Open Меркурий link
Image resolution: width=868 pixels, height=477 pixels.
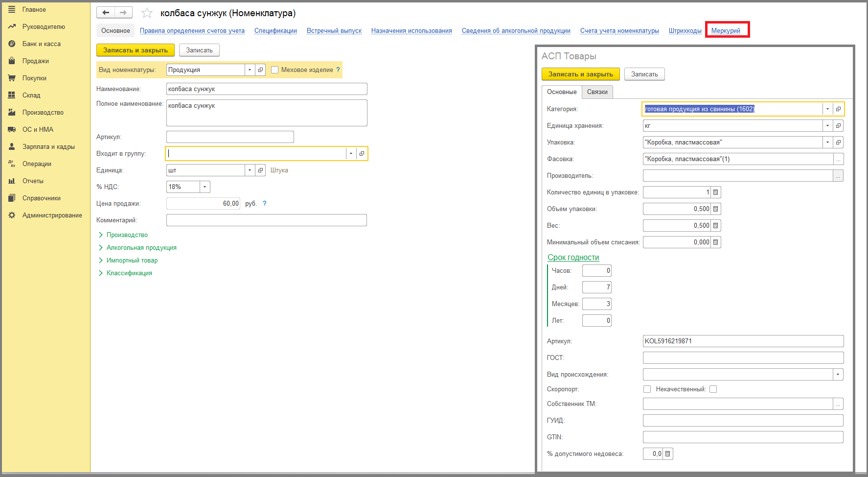726,30
